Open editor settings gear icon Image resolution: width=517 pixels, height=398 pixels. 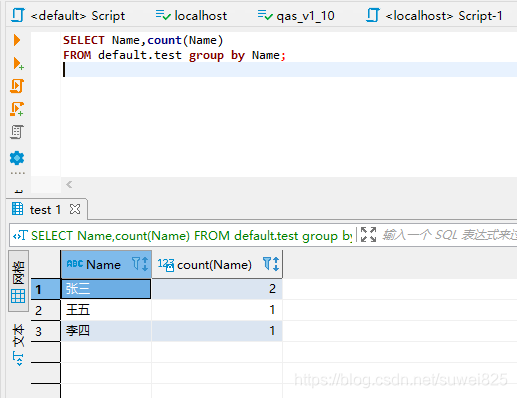coord(17,158)
